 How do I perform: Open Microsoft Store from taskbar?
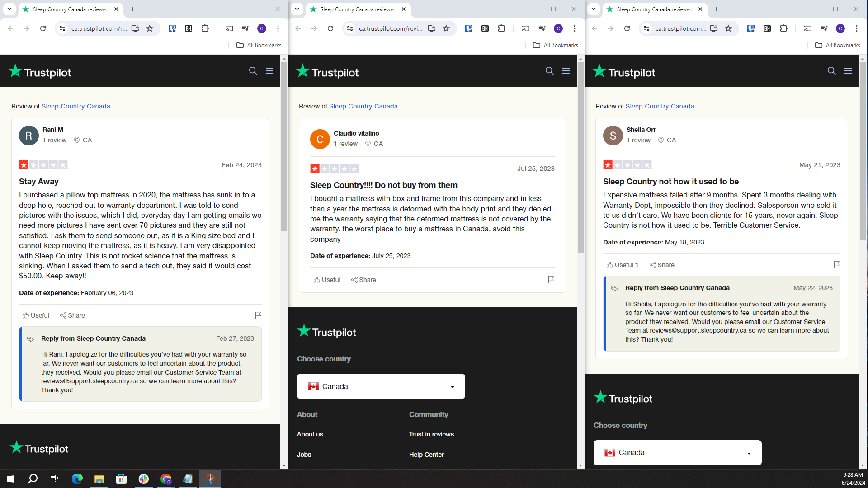(121, 479)
